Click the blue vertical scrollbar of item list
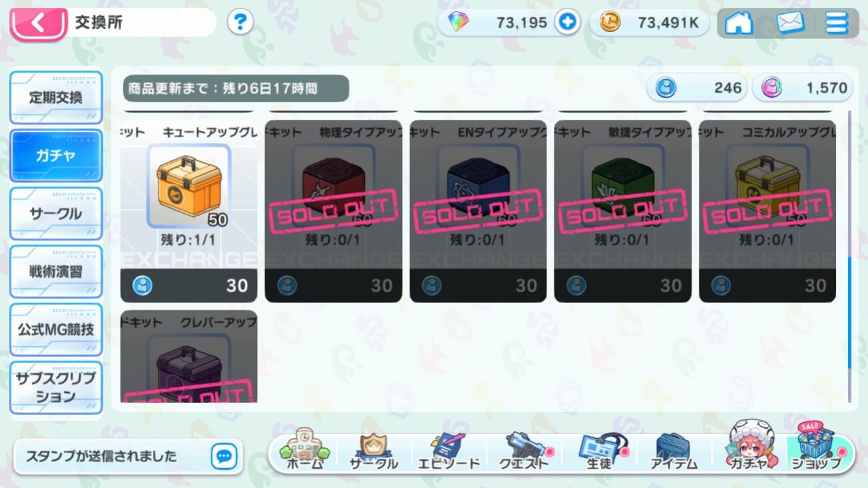868x488 pixels. point(849,328)
